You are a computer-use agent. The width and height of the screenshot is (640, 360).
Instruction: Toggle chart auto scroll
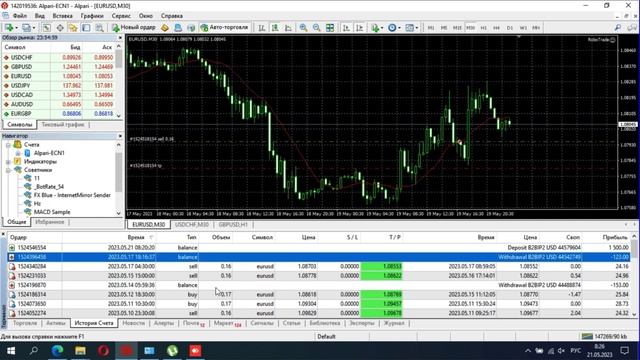point(346,27)
